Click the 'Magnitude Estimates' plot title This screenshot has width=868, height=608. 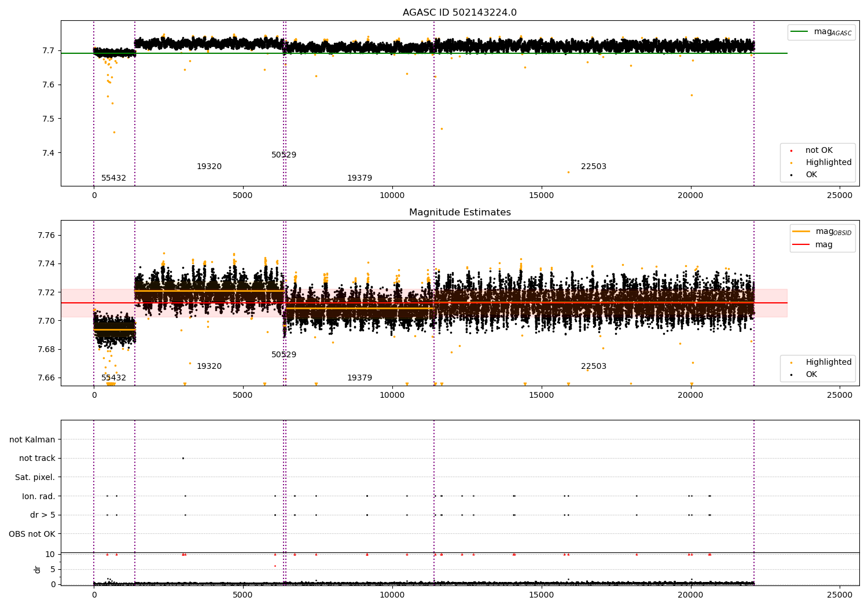(459, 213)
